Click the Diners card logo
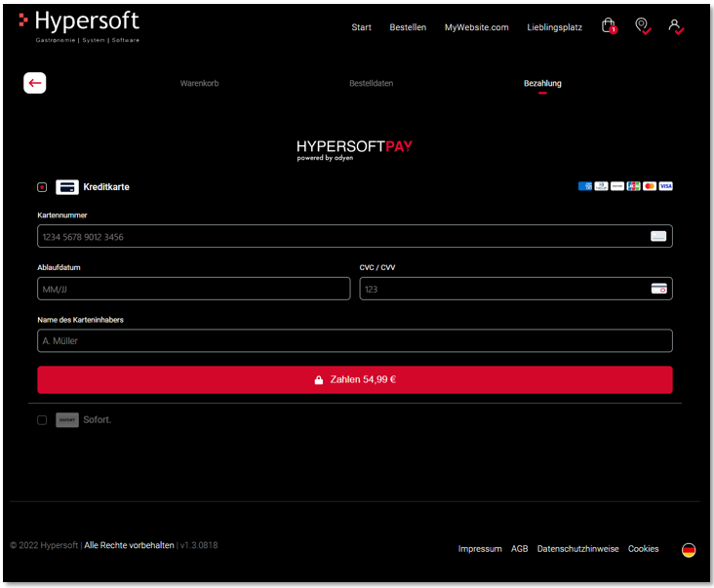The image size is (714, 588). 601,186
